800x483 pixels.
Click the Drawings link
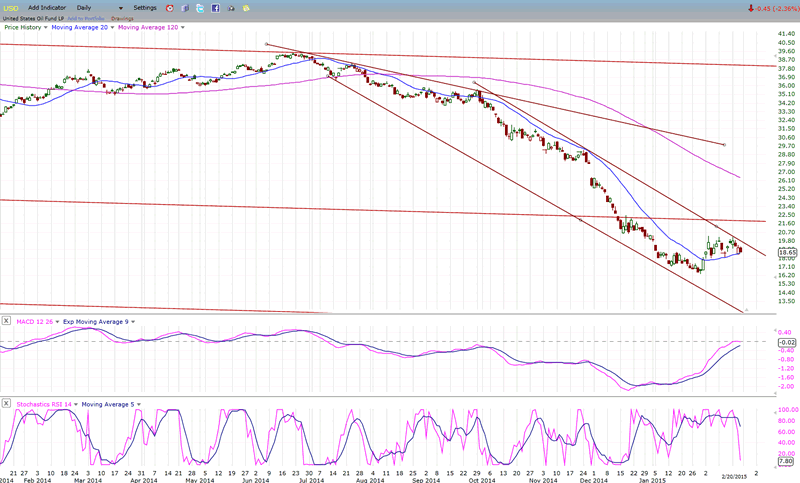tap(123, 18)
